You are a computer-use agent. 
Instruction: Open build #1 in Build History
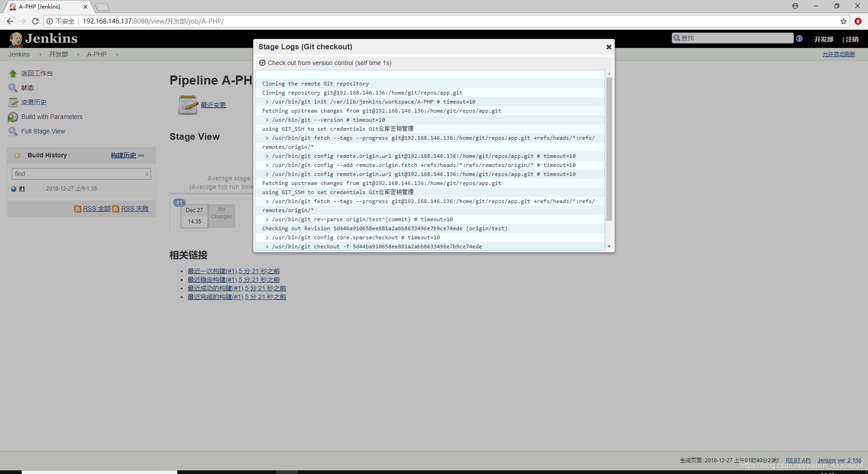[x=22, y=189]
